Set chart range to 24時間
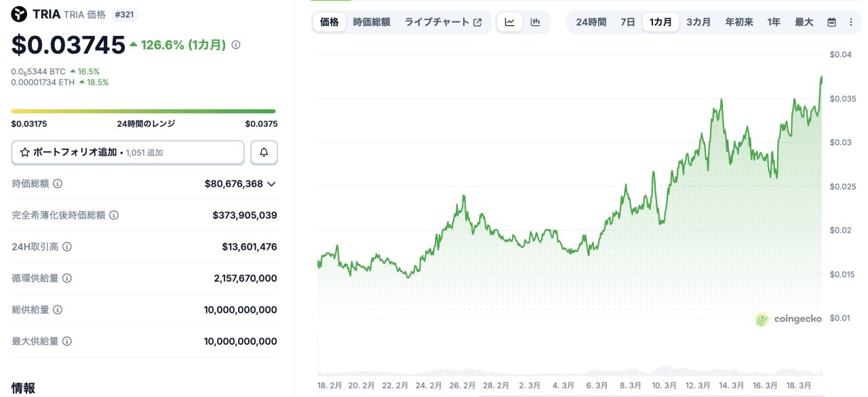 [x=591, y=22]
